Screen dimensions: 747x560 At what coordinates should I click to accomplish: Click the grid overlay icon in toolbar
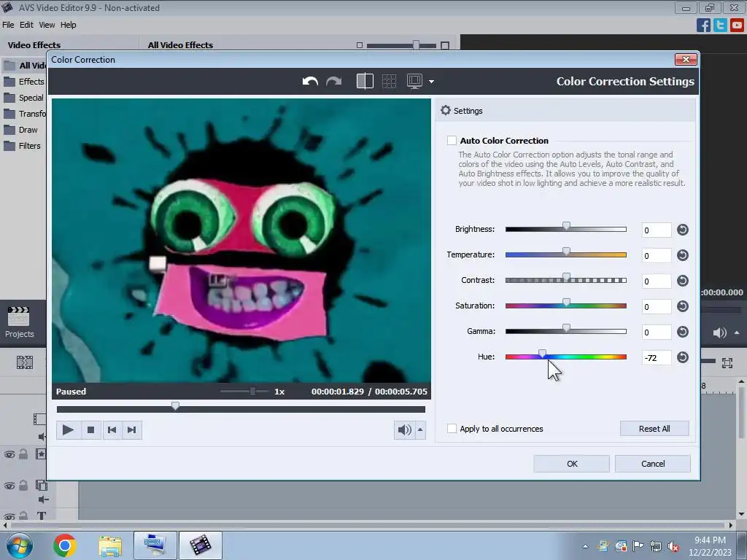click(x=389, y=81)
